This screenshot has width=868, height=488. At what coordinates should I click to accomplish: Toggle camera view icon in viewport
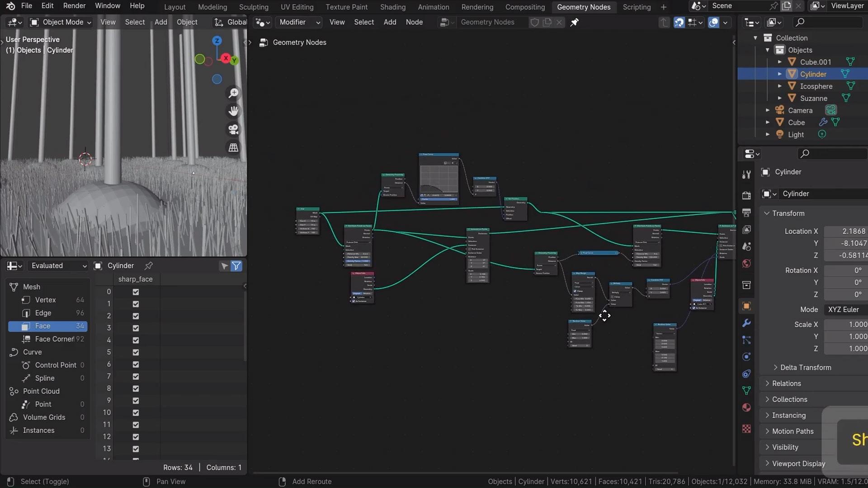coord(233,130)
